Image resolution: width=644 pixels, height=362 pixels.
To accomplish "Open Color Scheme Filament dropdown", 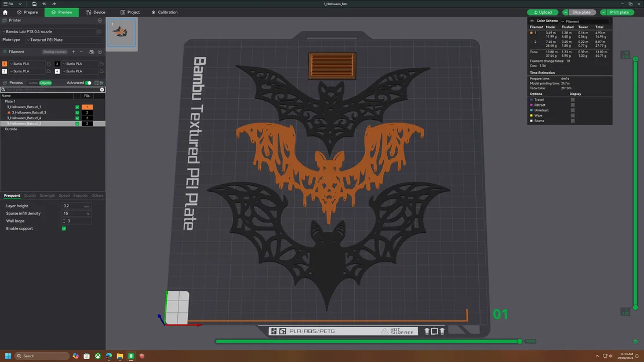I will coord(585,21).
